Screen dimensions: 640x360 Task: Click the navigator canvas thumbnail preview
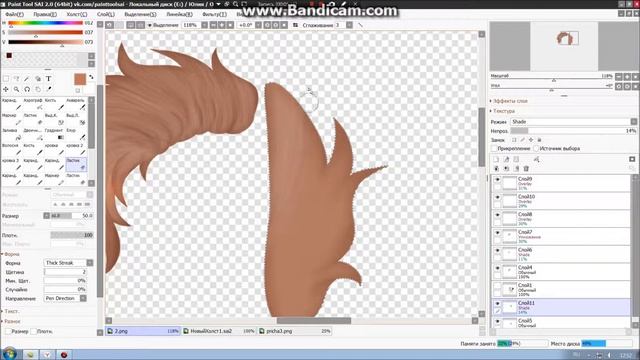[x=564, y=46]
